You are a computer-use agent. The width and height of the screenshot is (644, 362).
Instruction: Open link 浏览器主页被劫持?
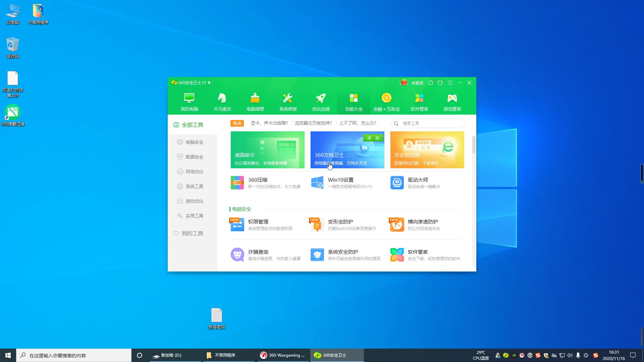pyautogui.click(x=313, y=123)
